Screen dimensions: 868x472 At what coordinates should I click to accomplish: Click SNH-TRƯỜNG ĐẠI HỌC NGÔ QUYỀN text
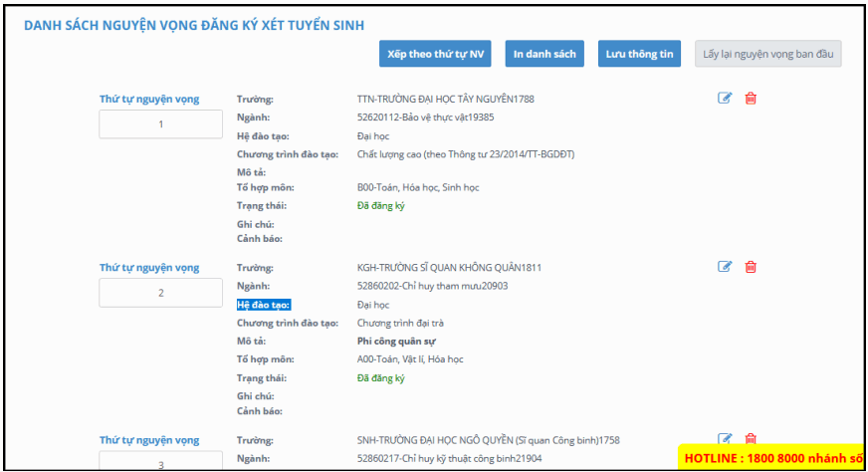pyautogui.click(x=488, y=440)
